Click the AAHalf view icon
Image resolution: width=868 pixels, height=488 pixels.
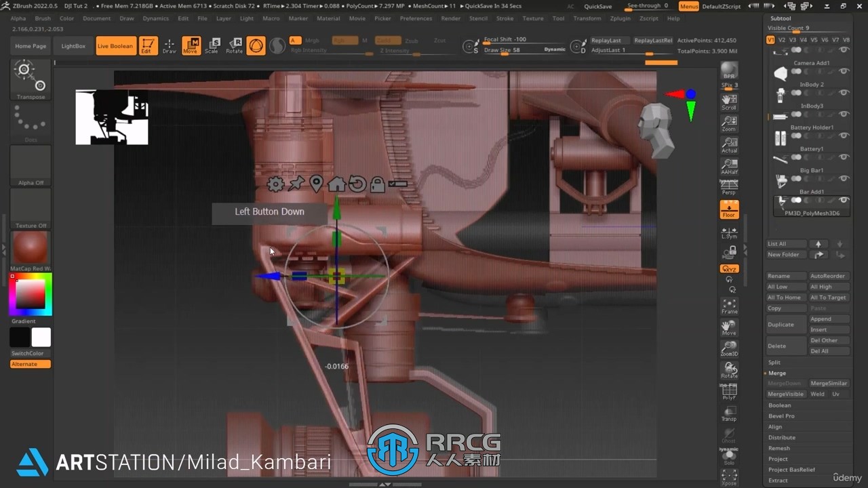(729, 167)
